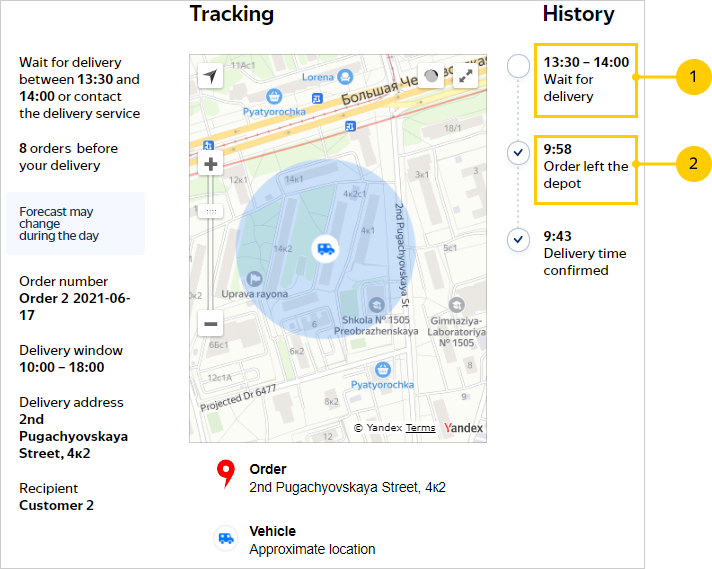Select the 9:58 Order left the depot entry
Screen dimensions: 712x569
[585, 167]
